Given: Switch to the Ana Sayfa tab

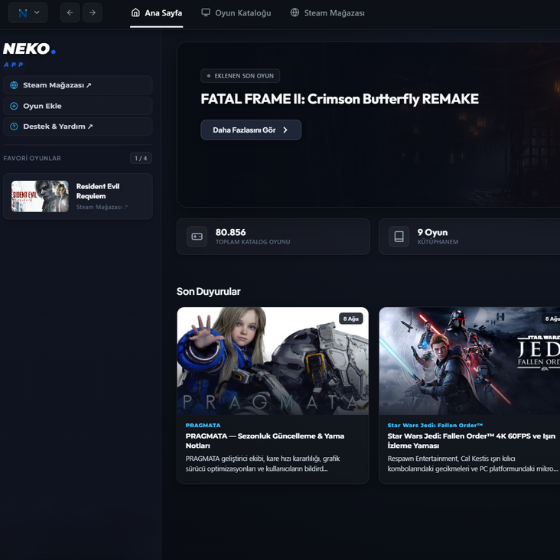Looking at the screenshot, I should click(x=156, y=13).
